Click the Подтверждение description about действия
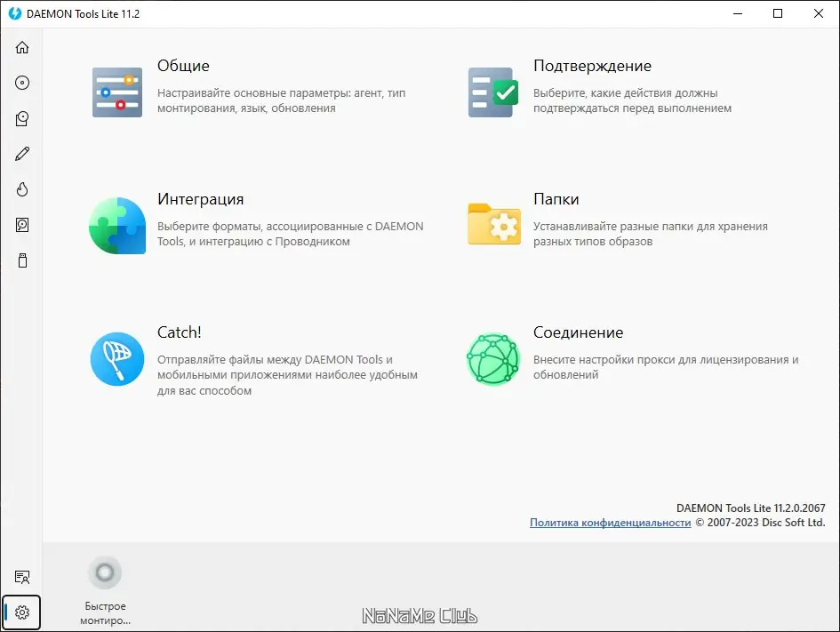The width and height of the screenshot is (840, 632). [x=632, y=100]
